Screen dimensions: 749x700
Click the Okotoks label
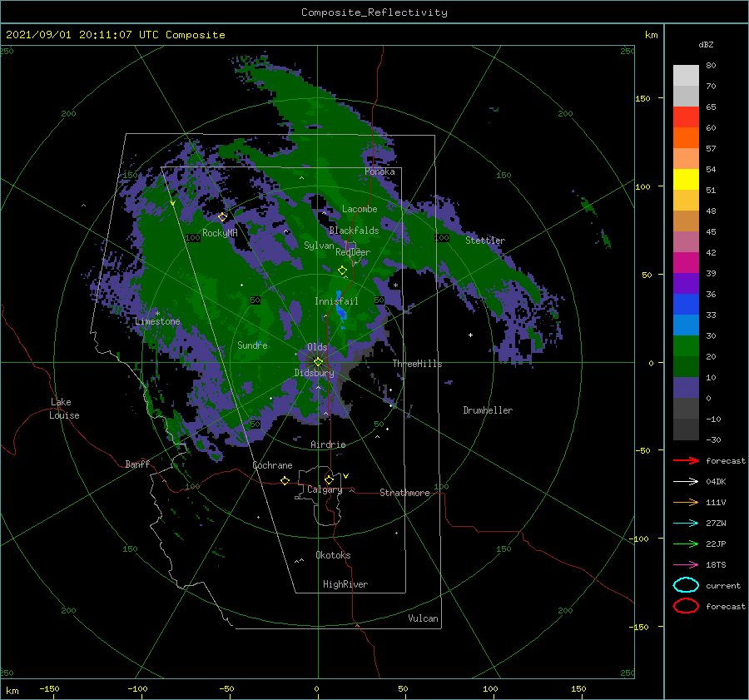coord(333,555)
